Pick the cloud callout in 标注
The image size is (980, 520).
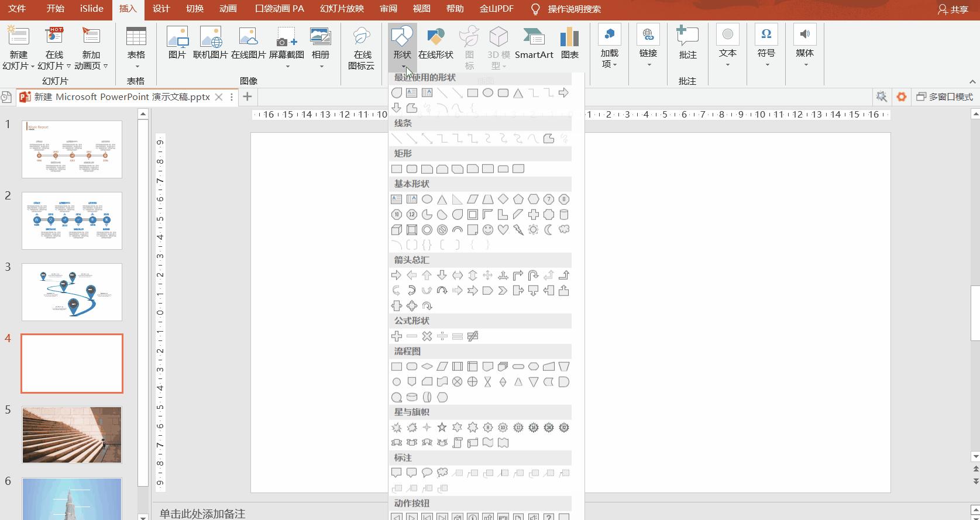point(442,473)
